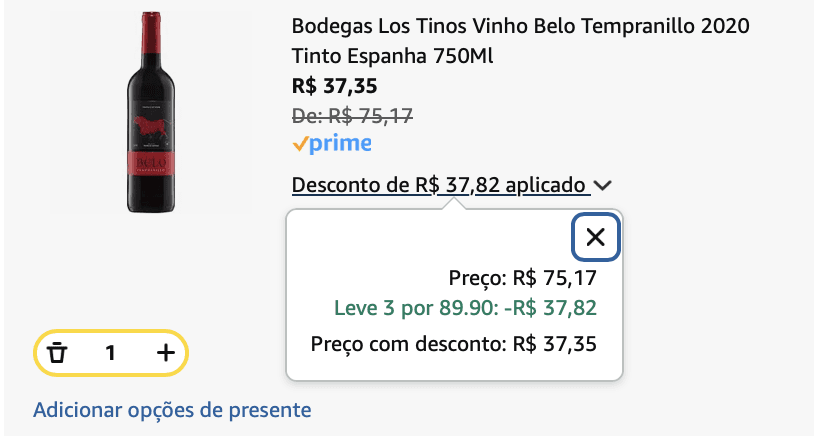Click the bold R$ 37,35 price
The height and width of the screenshot is (436, 814).
coord(335,86)
